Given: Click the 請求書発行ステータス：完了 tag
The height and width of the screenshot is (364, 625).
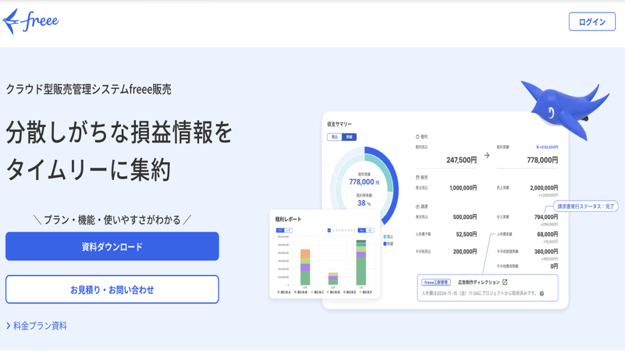Looking at the screenshot, I should [586, 206].
